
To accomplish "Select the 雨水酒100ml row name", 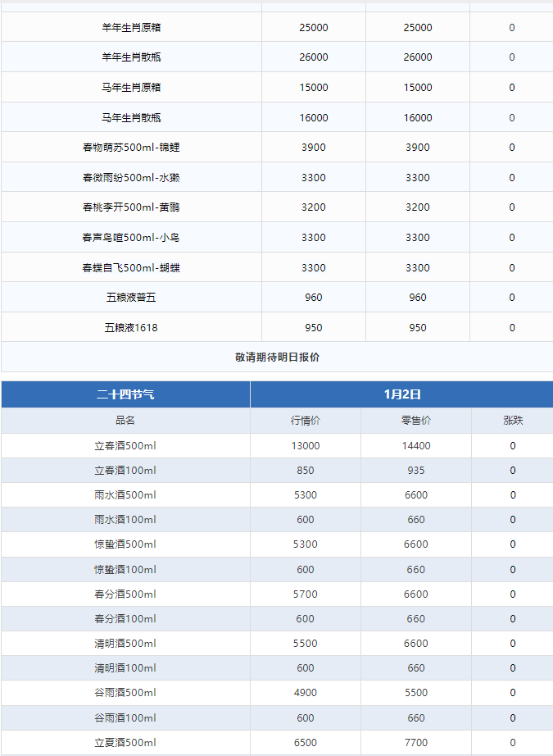I will 125,519.
